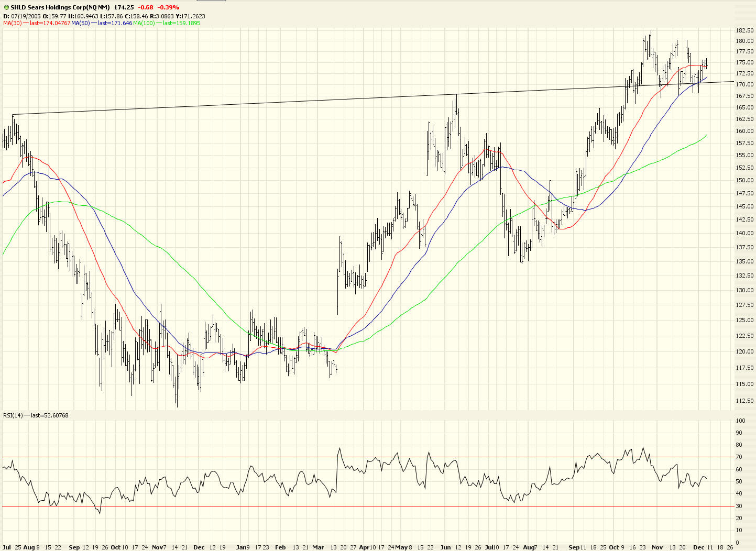Click the 112.50 price axis label
The height and width of the screenshot is (551, 756).
tap(744, 401)
